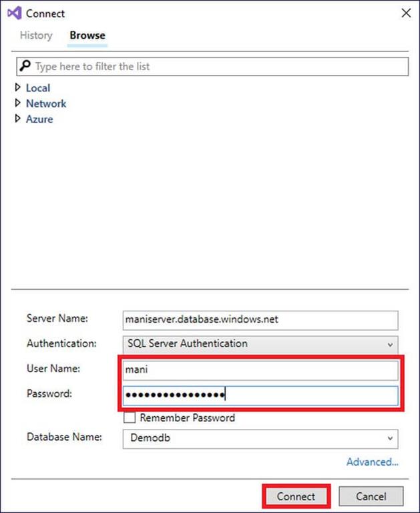Expand the Local tree node
This screenshot has width=420, height=513.
[18, 88]
